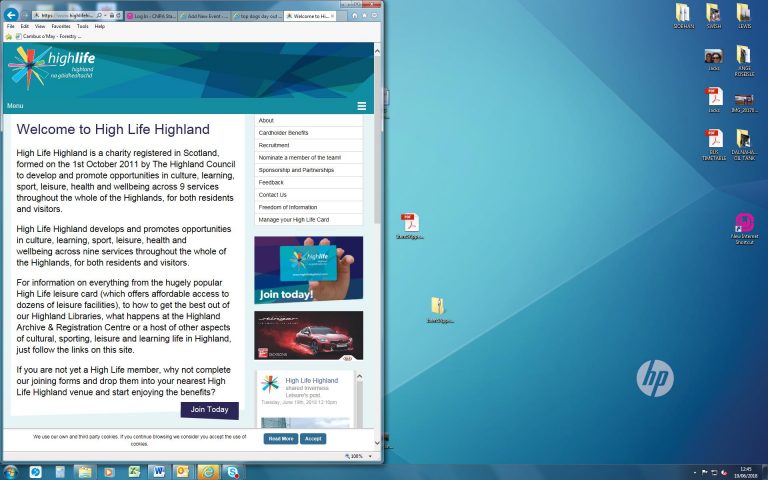The image size is (768, 480).
Task: Click the browser Forward arrow button
Action: pyautogui.click(x=25, y=15)
